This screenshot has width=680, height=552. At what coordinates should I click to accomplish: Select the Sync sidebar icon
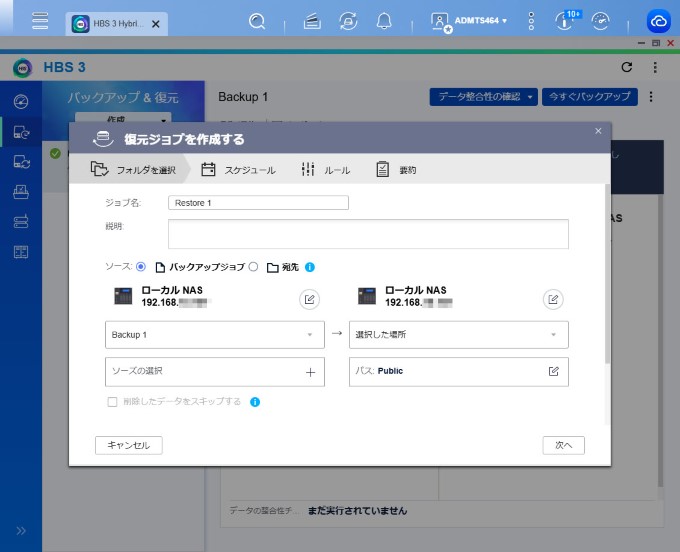21,161
